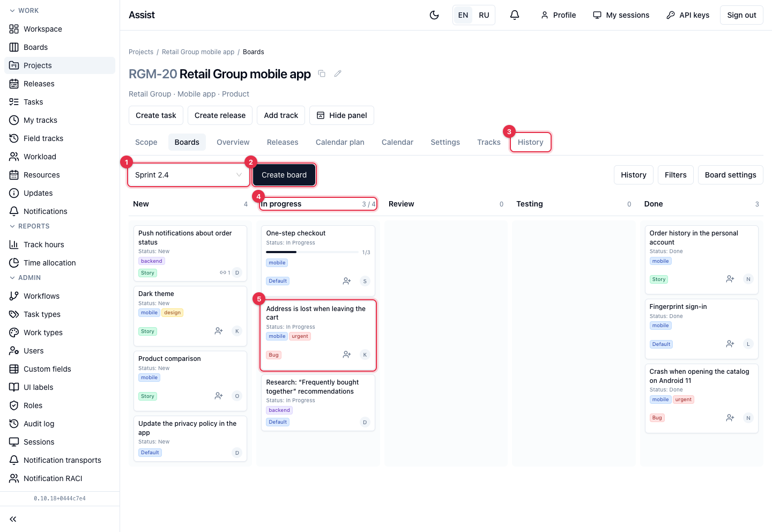Collapse the sidebar using the double chevron
Screen dimensions: 772x532
pos(13,519)
